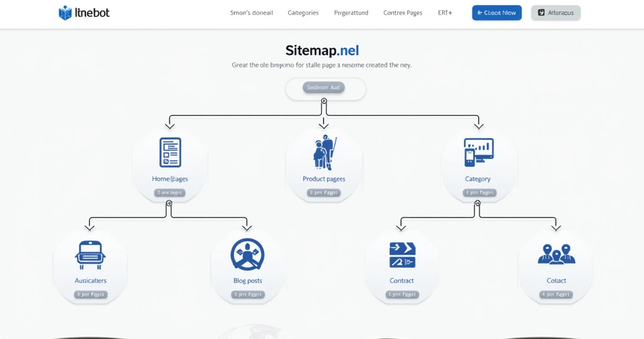Click the gray Attanaous button
The height and width of the screenshot is (339, 644).
[x=556, y=13]
